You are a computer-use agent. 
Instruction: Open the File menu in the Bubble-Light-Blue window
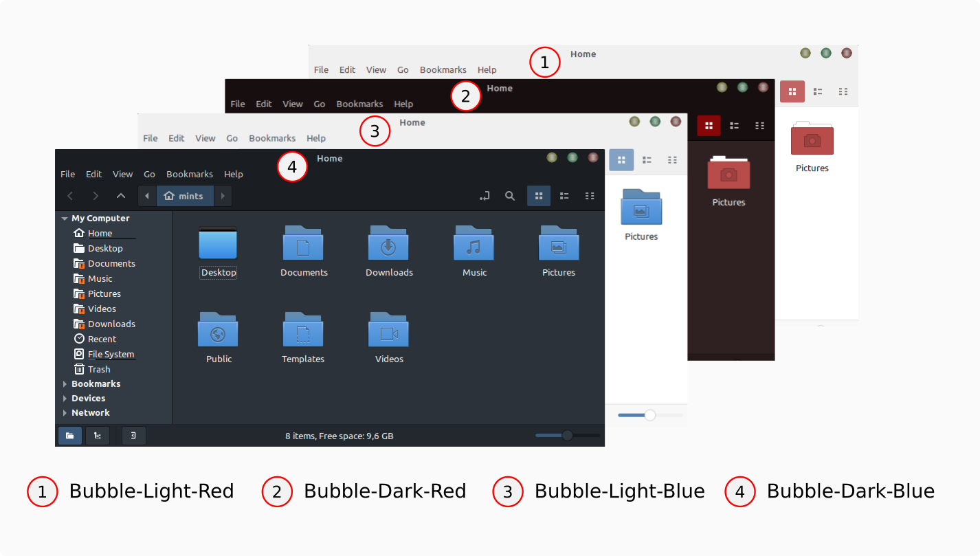click(151, 138)
